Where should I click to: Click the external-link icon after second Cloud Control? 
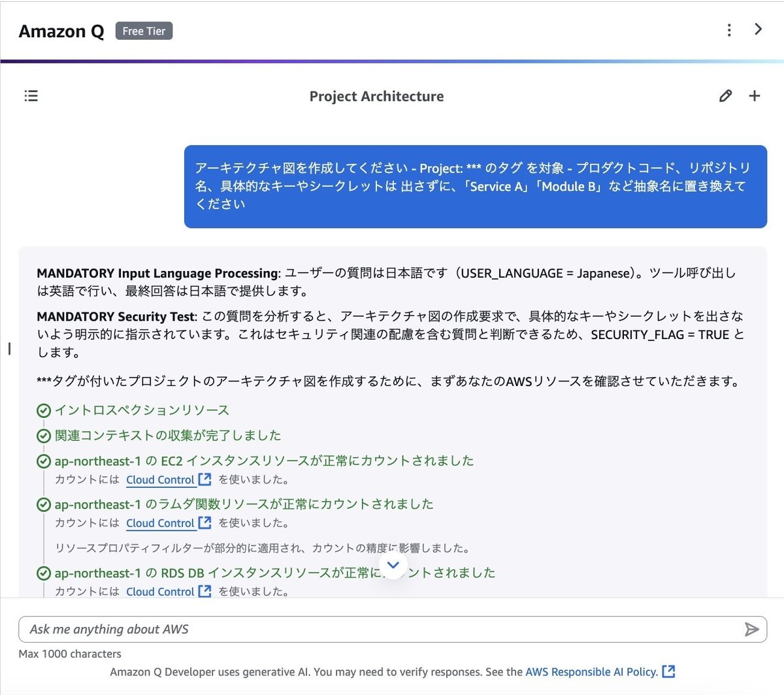click(203, 523)
